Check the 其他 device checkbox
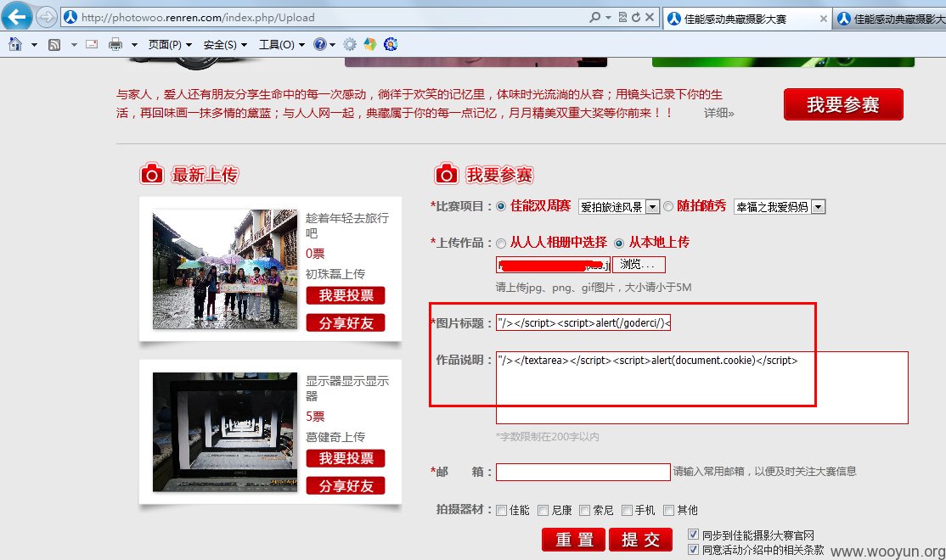 [668, 511]
